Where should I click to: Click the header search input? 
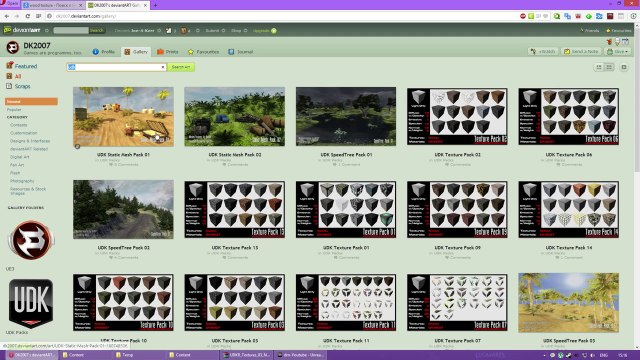71,30
